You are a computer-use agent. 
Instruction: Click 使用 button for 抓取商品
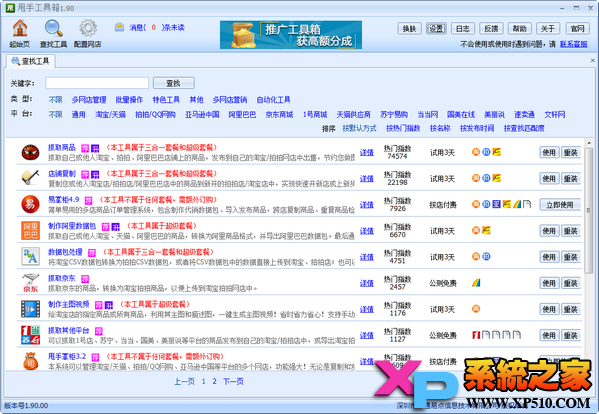tap(549, 152)
